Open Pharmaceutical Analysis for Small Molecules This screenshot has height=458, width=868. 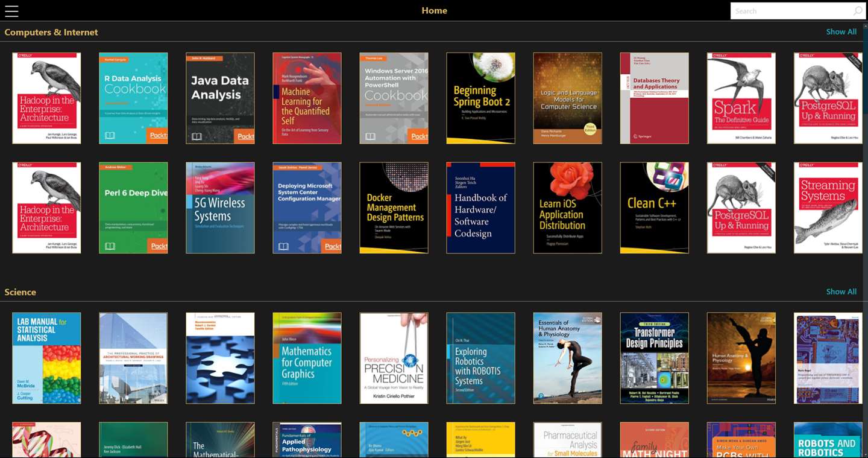coord(567,440)
